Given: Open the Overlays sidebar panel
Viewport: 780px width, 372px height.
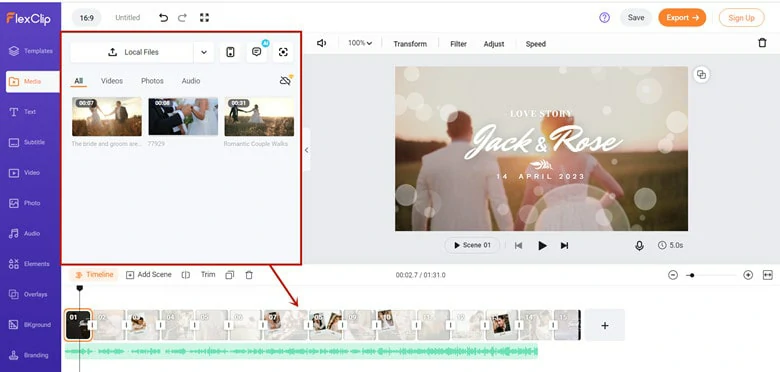Looking at the screenshot, I should (x=30, y=294).
